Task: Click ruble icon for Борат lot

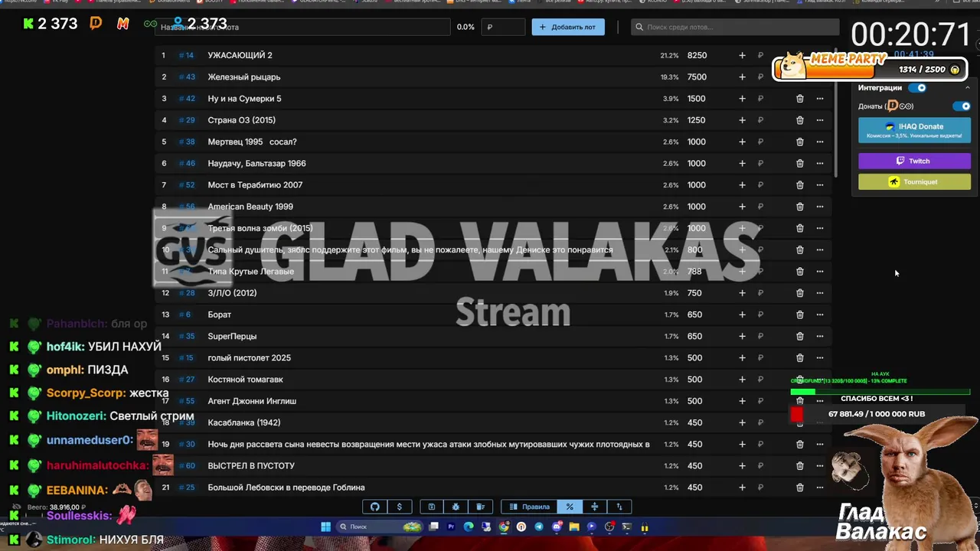Action: (x=760, y=315)
